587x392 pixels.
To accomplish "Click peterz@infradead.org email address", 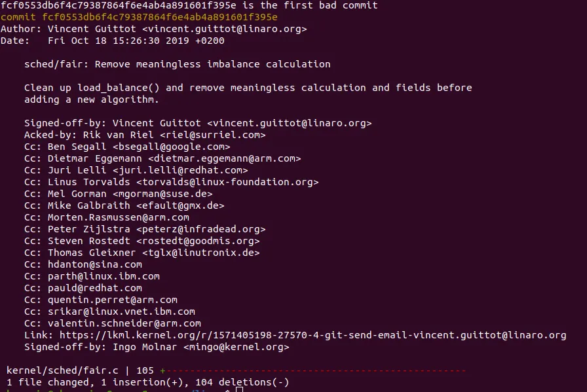I will 200,229.
